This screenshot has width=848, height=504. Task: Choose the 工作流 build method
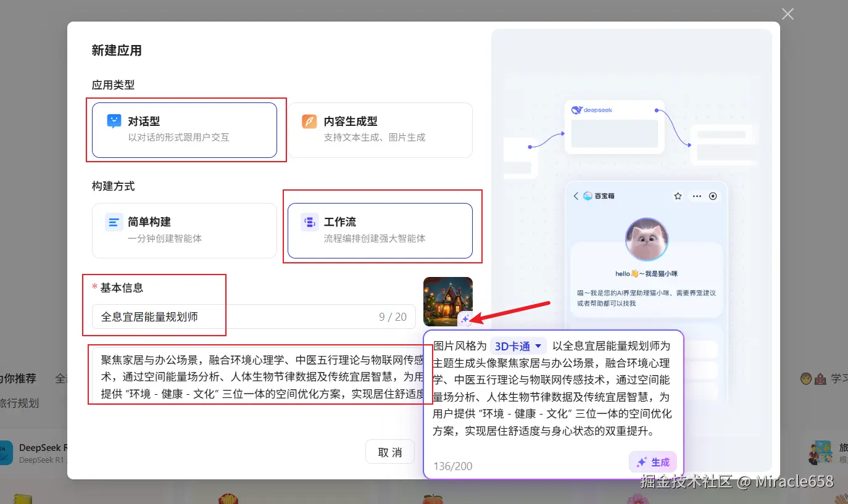pyautogui.click(x=381, y=230)
